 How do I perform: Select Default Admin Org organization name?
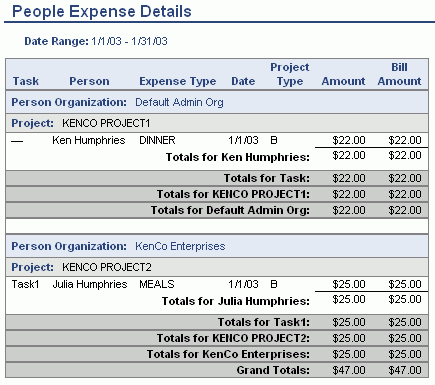click(179, 102)
